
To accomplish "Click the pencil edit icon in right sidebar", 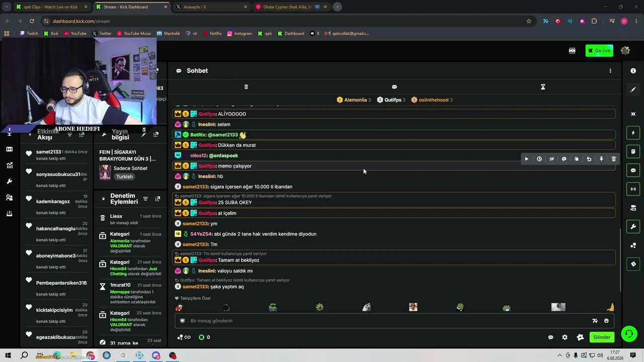I will pyautogui.click(x=633, y=89).
